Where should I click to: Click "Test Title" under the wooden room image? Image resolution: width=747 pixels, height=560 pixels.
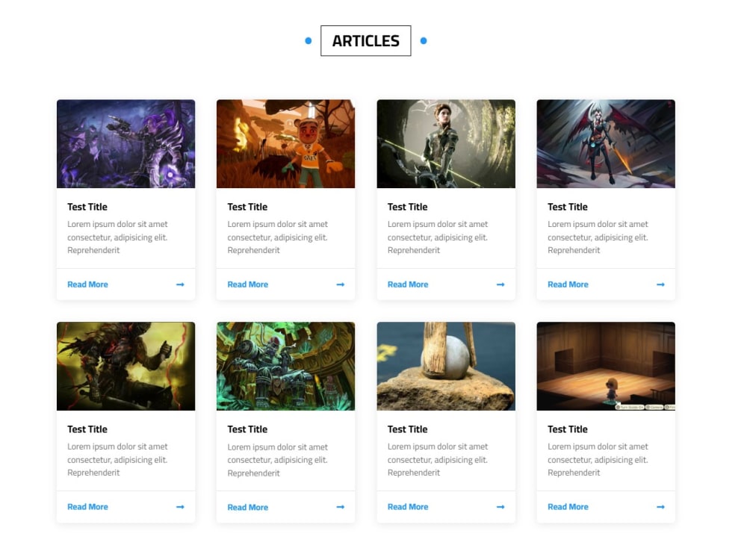(568, 429)
